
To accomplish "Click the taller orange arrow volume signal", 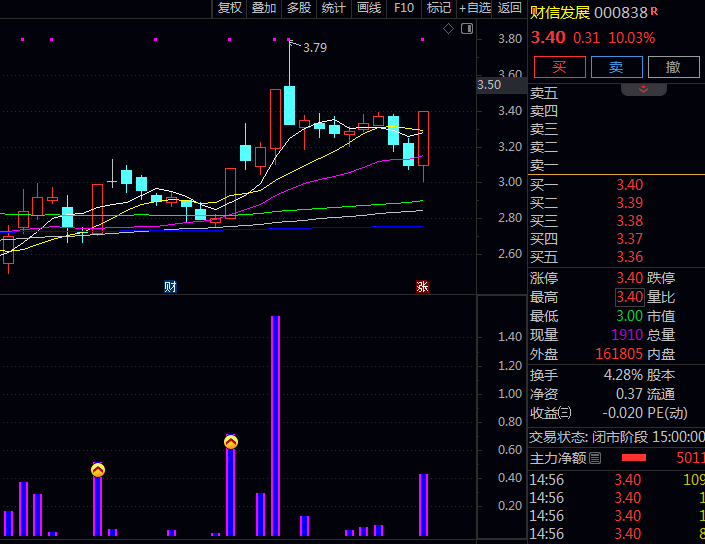I will coord(231,442).
